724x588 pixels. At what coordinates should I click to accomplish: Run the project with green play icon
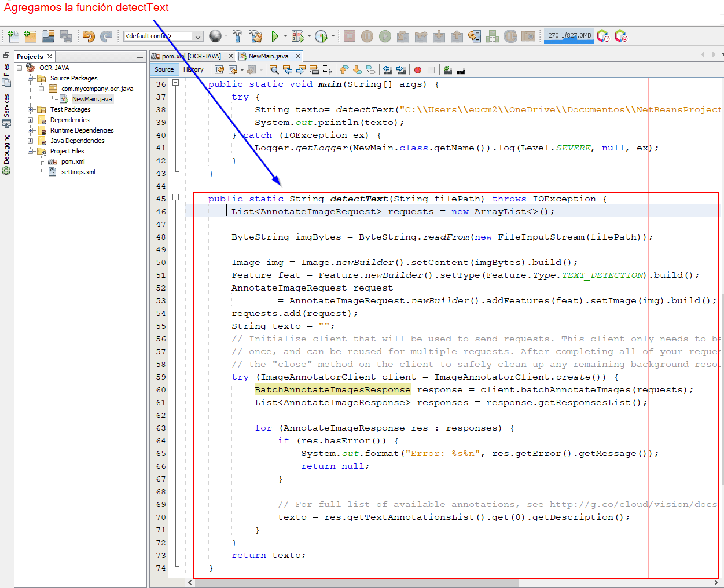[275, 36]
